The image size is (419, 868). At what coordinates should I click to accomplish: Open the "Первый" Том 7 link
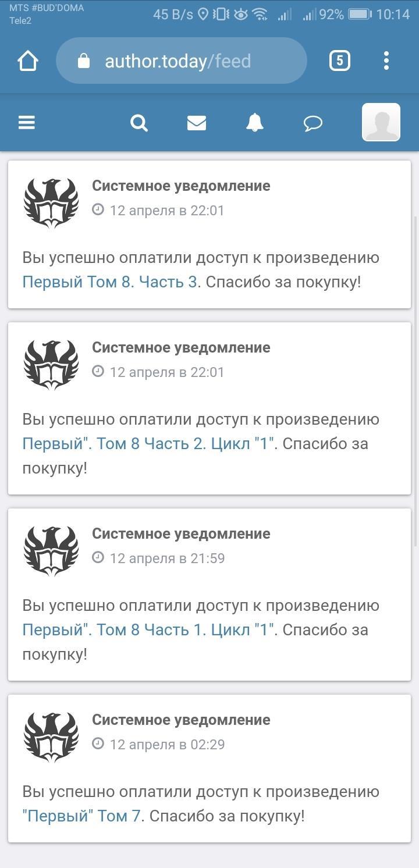(x=81, y=816)
